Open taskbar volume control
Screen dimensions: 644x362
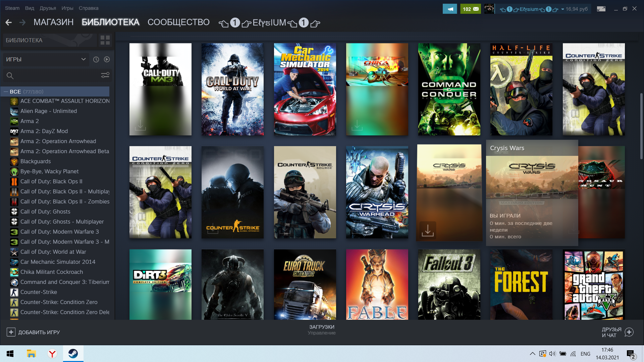pyautogui.click(x=552, y=354)
